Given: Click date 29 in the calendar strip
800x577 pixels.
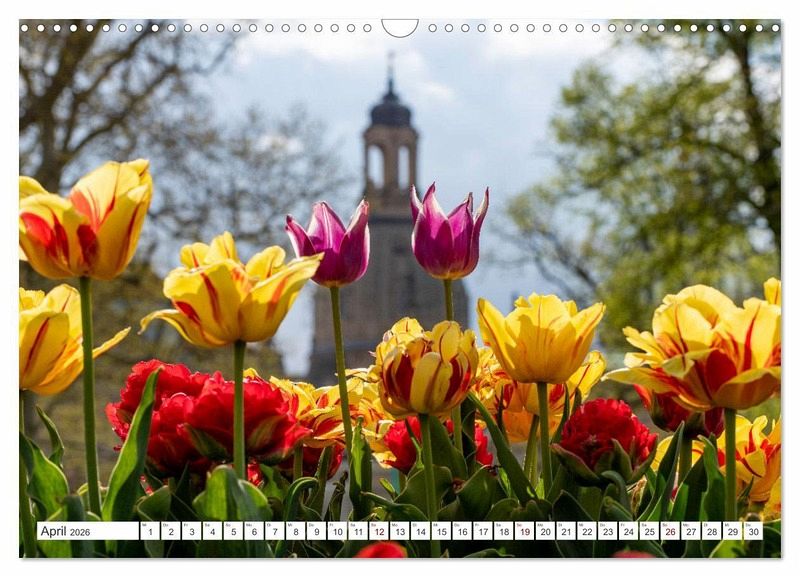Looking at the screenshot, I should 733,531.
